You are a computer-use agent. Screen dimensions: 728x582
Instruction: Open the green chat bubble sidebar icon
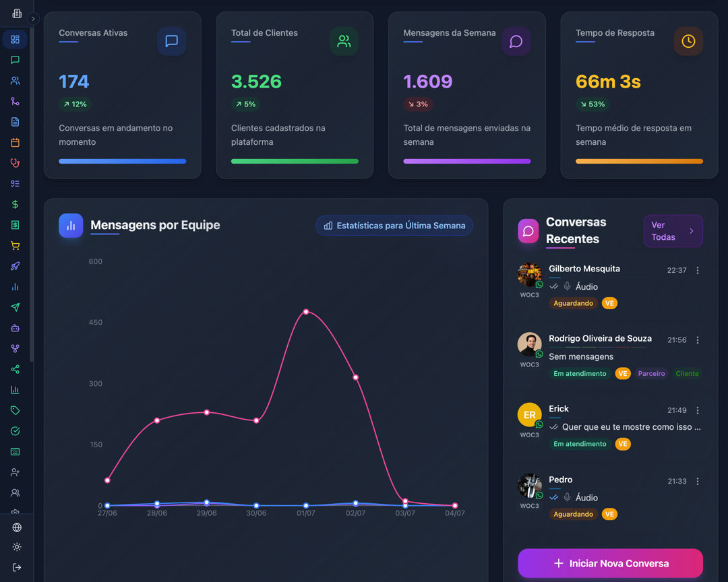(15, 60)
